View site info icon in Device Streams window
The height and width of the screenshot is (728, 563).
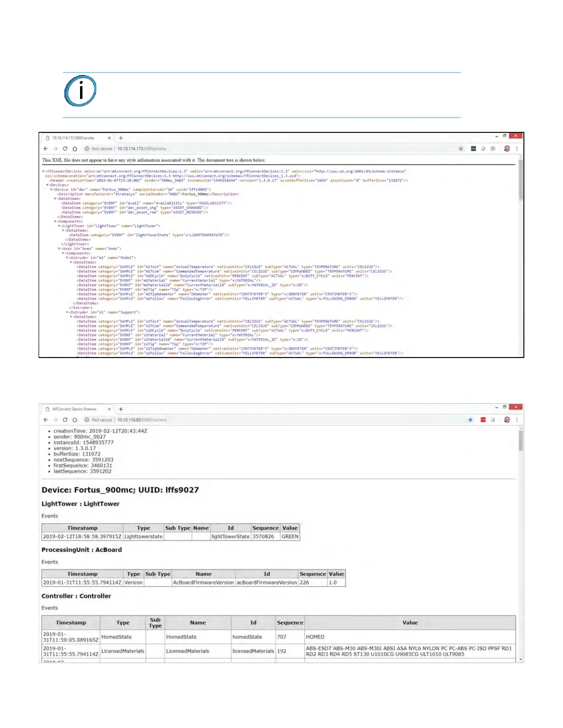click(x=86, y=420)
